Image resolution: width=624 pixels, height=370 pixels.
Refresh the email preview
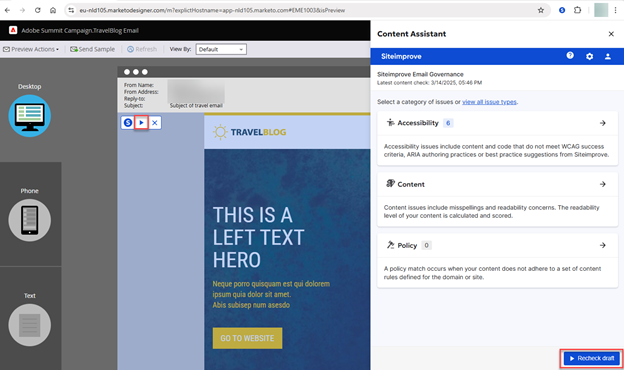pyautogui.click(x=142, y=49)
